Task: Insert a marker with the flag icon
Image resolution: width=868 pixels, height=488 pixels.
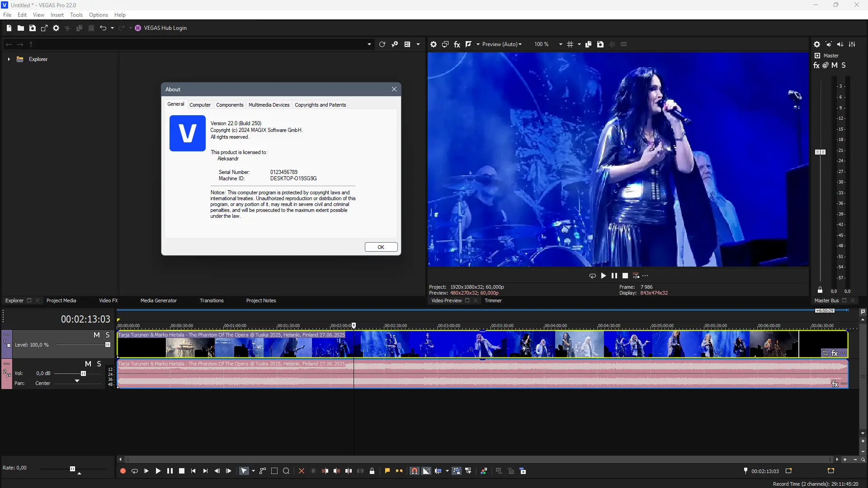Action: 387,471
